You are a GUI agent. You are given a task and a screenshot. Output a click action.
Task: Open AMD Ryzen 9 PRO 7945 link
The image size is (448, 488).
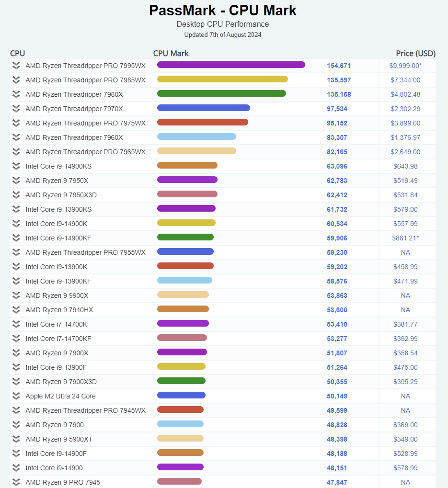(63, 482)
